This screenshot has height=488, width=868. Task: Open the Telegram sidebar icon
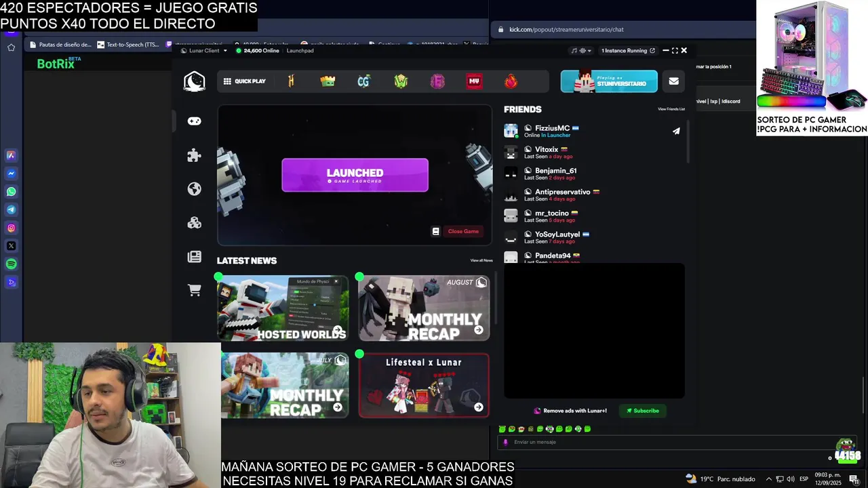[11, 209]
